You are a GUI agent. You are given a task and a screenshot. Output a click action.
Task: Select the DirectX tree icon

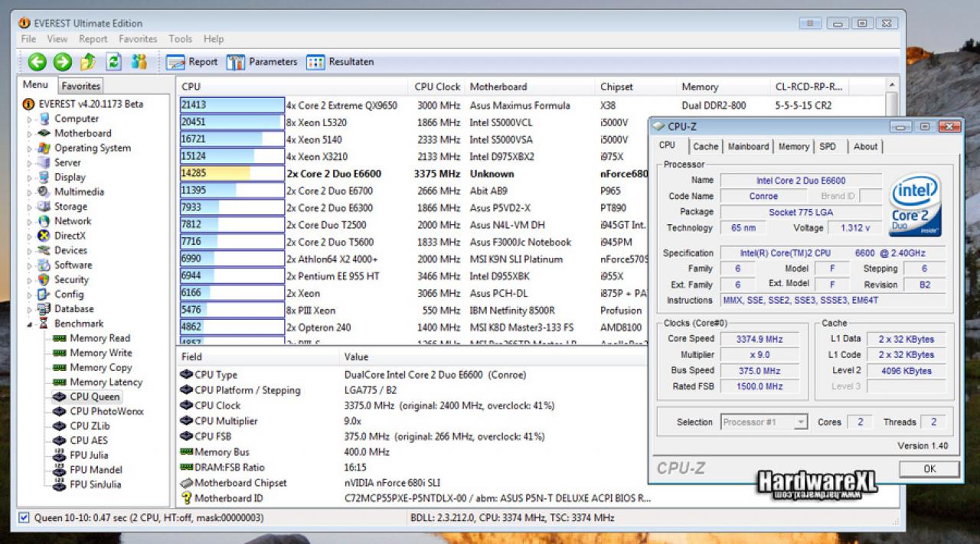[x=44, y=236]
